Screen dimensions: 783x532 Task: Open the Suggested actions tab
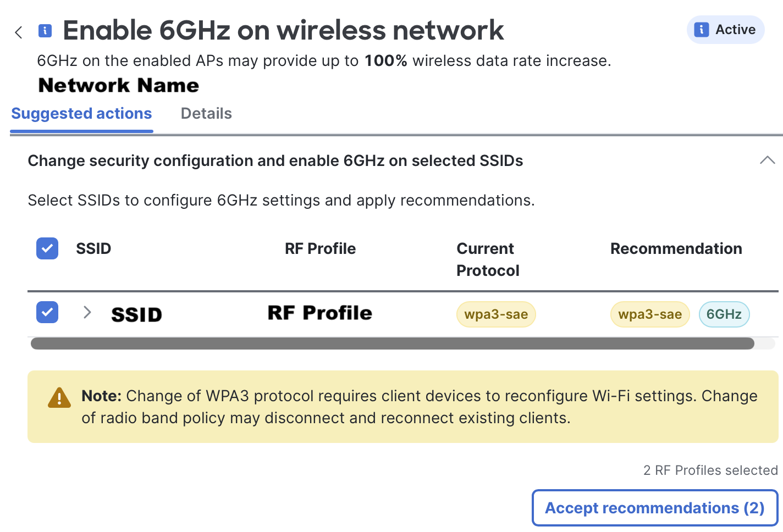[x=81, y=113]
